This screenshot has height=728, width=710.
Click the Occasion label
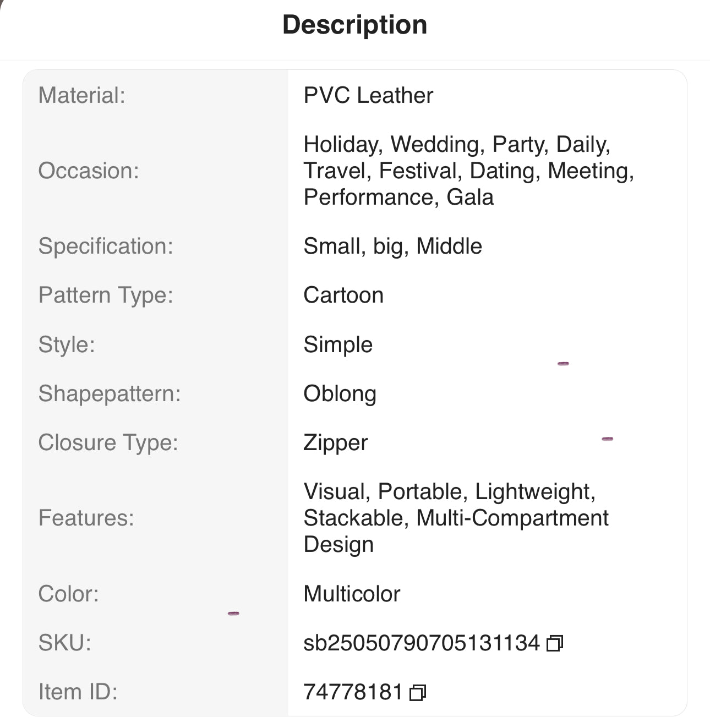point(89,171)
